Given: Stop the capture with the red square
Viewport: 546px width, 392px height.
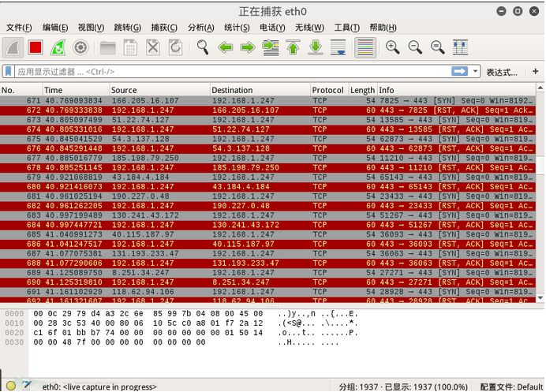Looking at the screenshot, I should tap(36, 47).
